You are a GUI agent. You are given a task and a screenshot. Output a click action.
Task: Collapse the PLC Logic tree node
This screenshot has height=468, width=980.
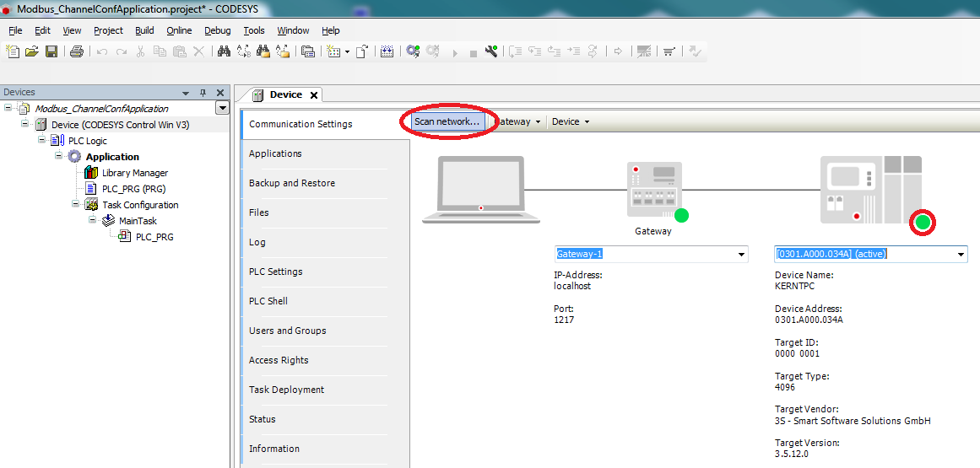(42, 141)
